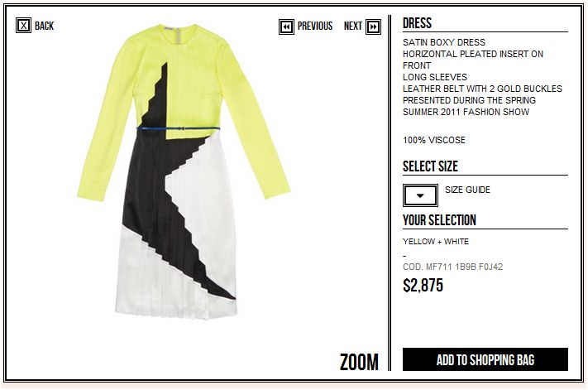Viewport: 588px width, 390px height.
Task: Click ADD TO SHOPPING BAG button
Action: click(485, 359)
